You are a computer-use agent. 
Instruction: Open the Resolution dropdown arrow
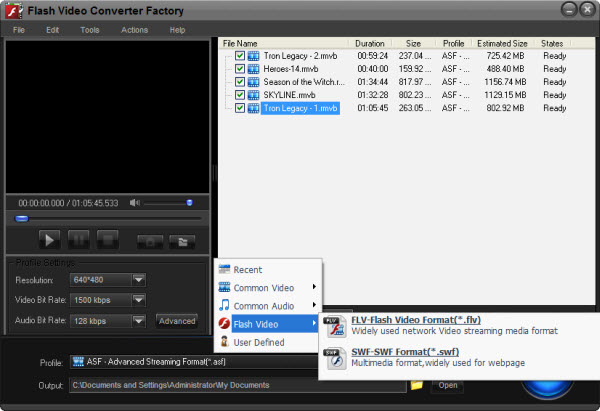pos(139,280)
